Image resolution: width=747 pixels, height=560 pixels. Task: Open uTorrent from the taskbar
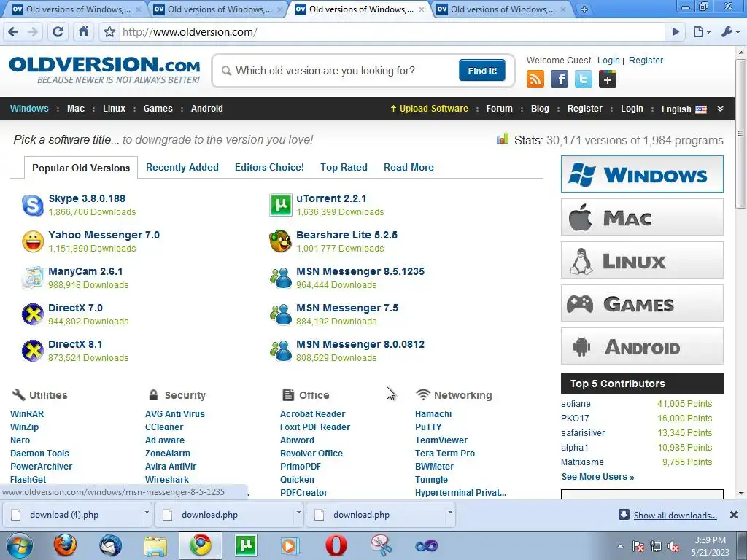tap(246, 545)
